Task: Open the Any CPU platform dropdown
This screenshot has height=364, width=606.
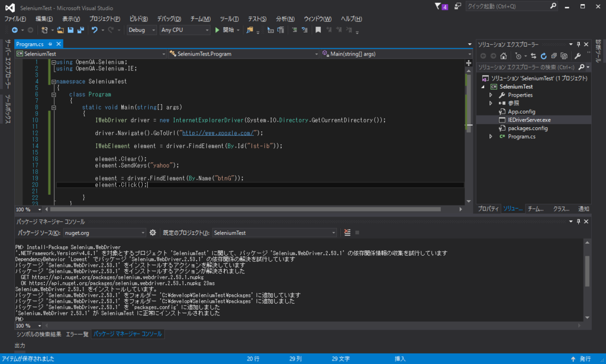Action: pos(185,30)
